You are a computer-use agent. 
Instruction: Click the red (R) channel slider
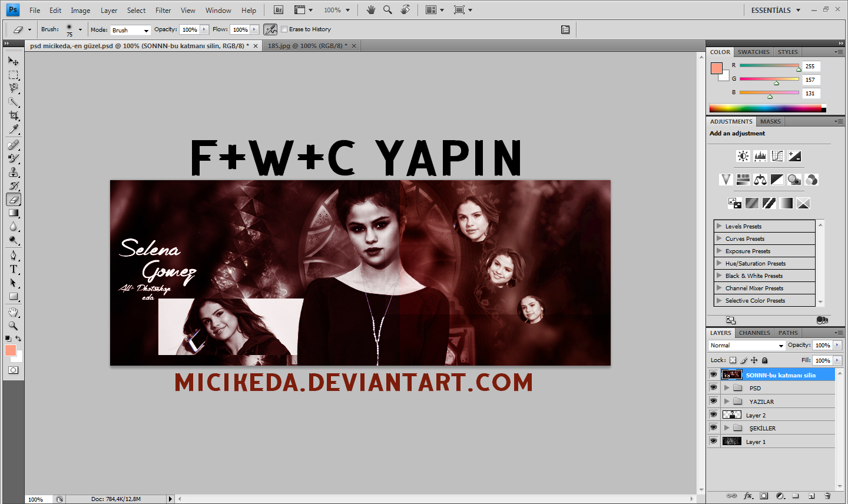pos(769,66)
